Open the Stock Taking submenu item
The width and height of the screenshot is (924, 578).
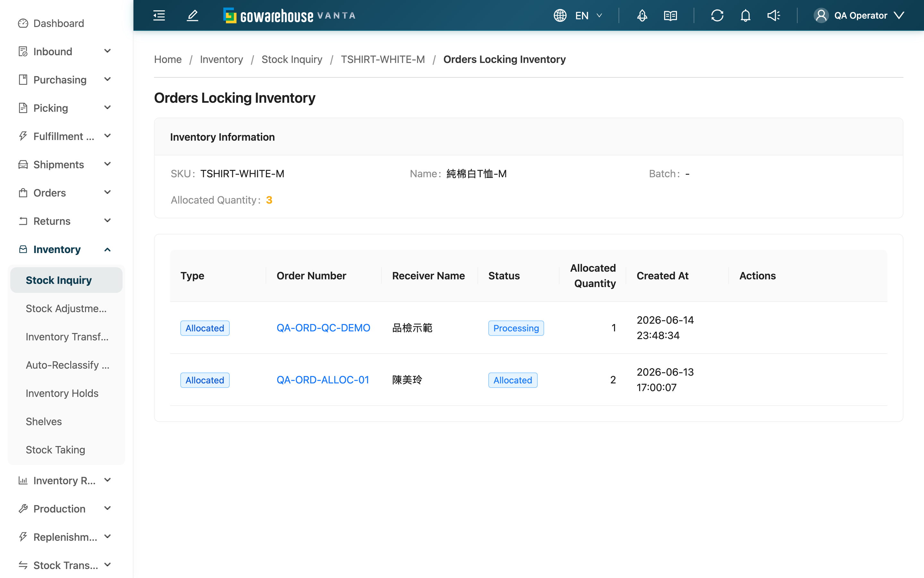[66, 450]
